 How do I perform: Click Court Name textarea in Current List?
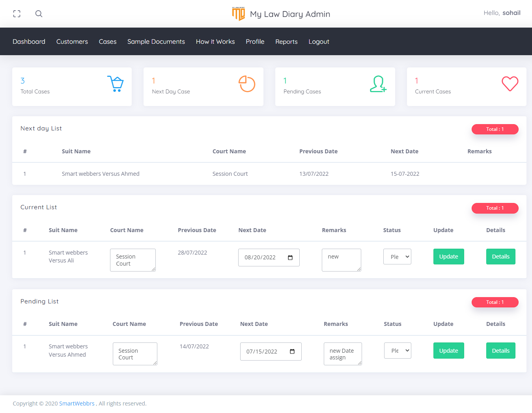(x=133, y=260)
